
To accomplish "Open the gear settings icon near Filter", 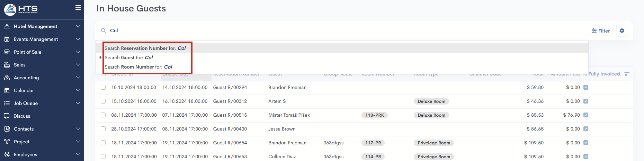I will coord(622,31).
